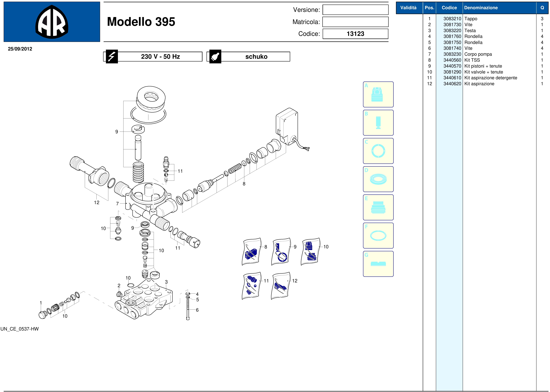The image size is (550, 392).
Task: Click kit bag icon number 8
Action: [252, 252]
